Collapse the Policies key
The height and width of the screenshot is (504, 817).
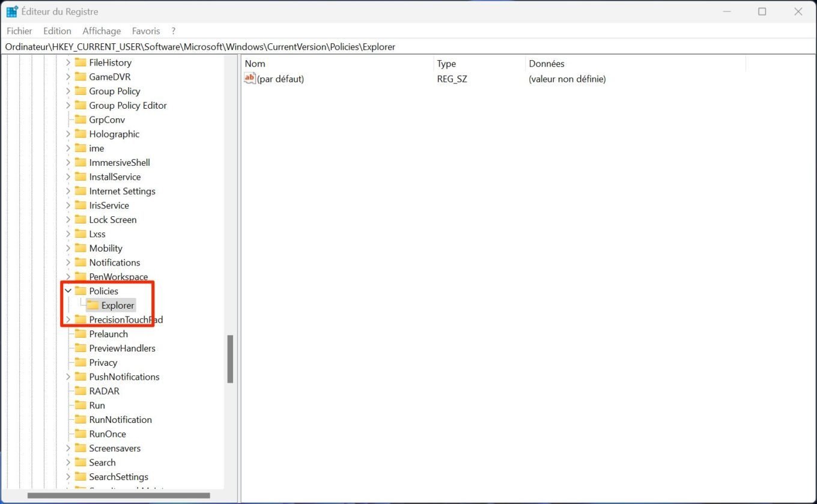pos(68,291)
